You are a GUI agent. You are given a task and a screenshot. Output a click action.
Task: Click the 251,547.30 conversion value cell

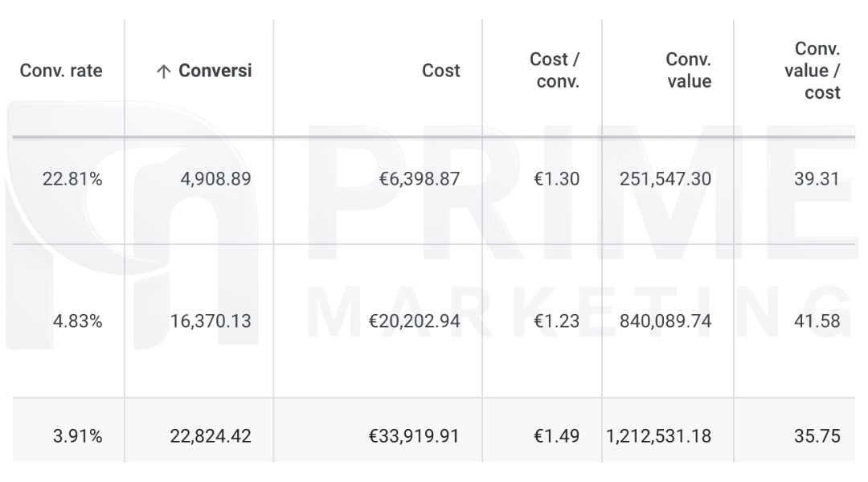[665, 179]
